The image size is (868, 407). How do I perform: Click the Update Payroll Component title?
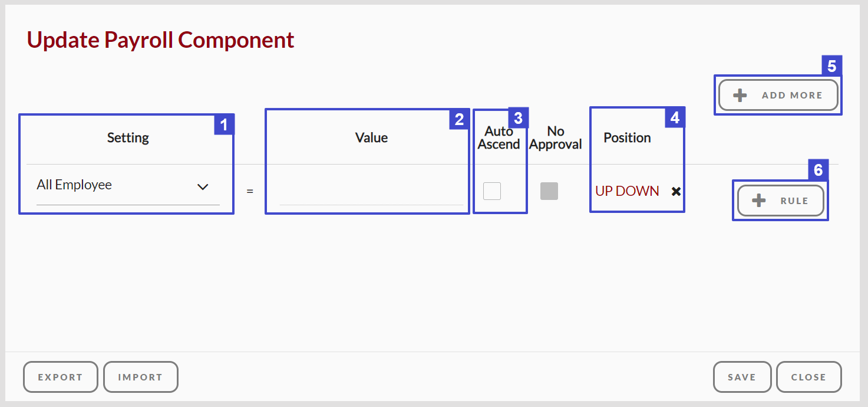[x=161, y=40]
